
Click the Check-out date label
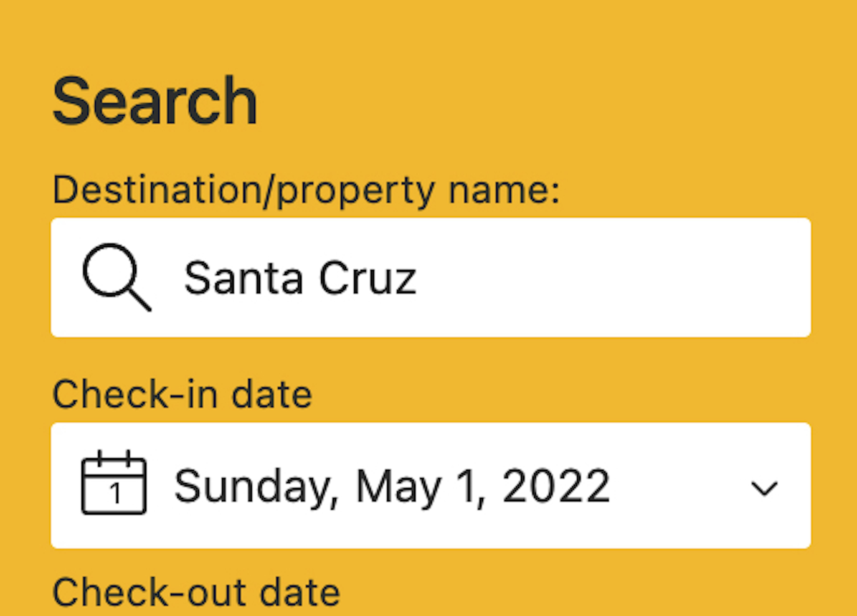(x=196, y=593)
